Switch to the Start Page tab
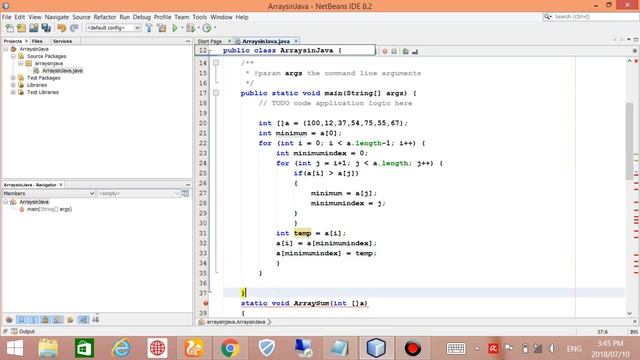Viewport: 640px width, 360px height. pos(210,41)
